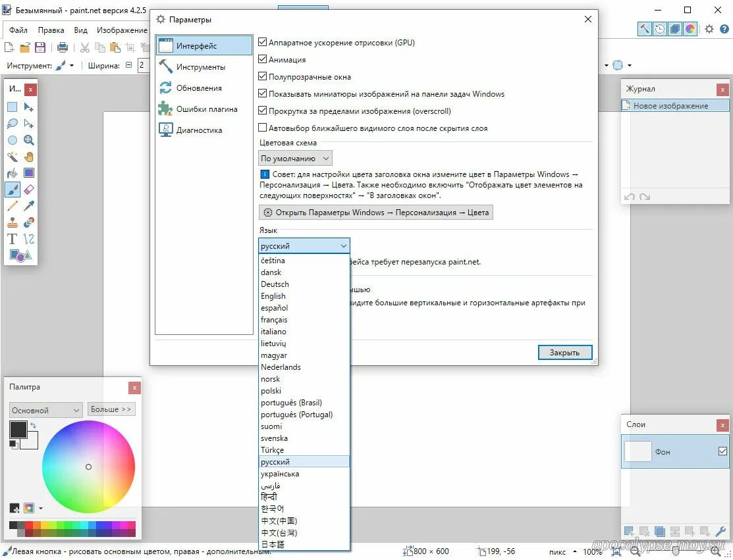The width and height of the screenshot is (733, 560).
Task: Open the Файл menu
Action: tap(18, 30)
